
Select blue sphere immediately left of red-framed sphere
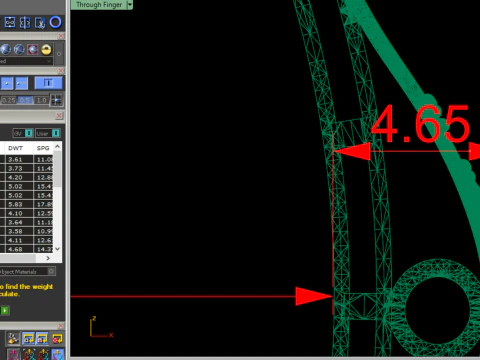pos(19,49)
